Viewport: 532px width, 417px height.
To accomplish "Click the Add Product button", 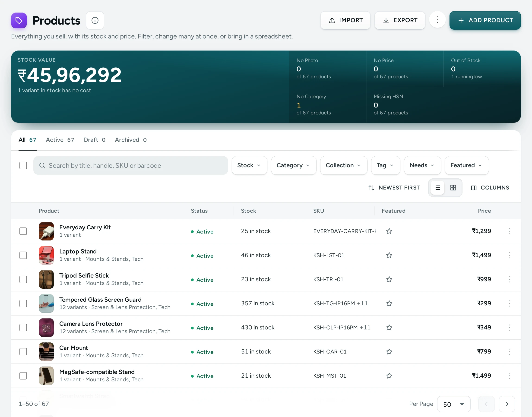I will tap(485, 20).
